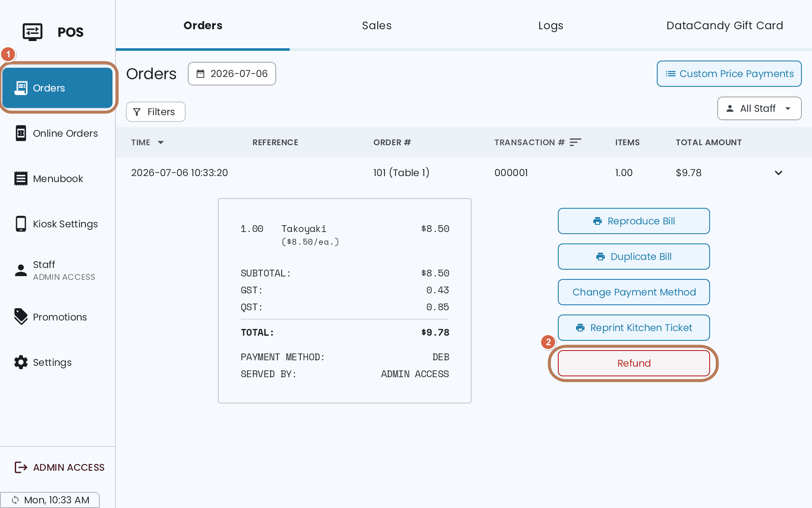Switch to the Logs tab
Viewport: 812px width, 508px height.
click(x=551, y=25)
